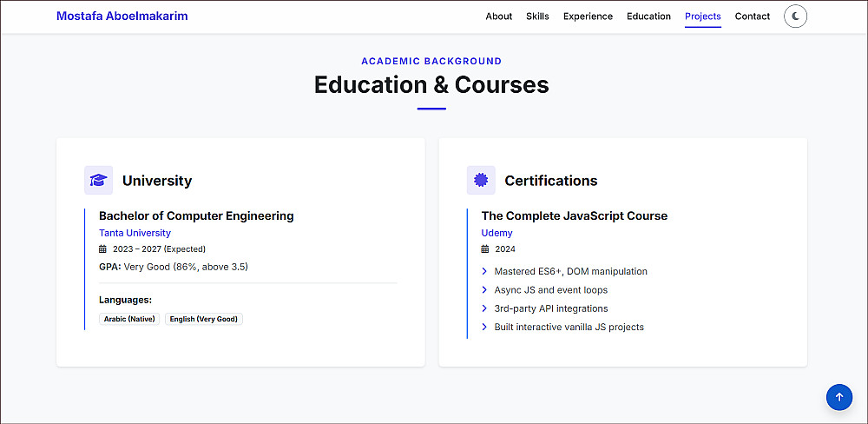Click the Mostafa Aboelmakarim site logo
The width and height of the screenshot is (868, 424).
(122, 17)
